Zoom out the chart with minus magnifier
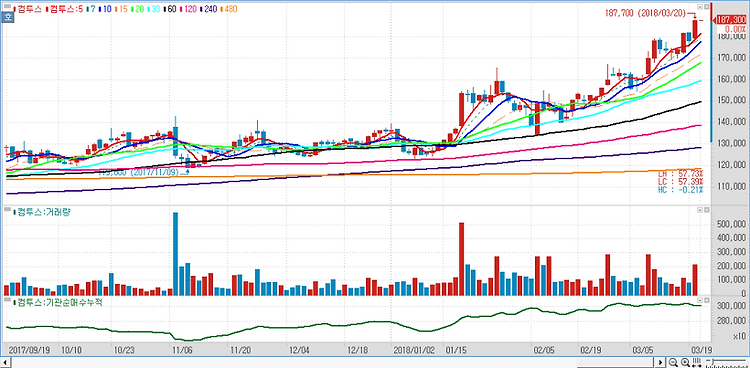Image resolution: width=750 pixels, height=368 pixels. [673, 362]
